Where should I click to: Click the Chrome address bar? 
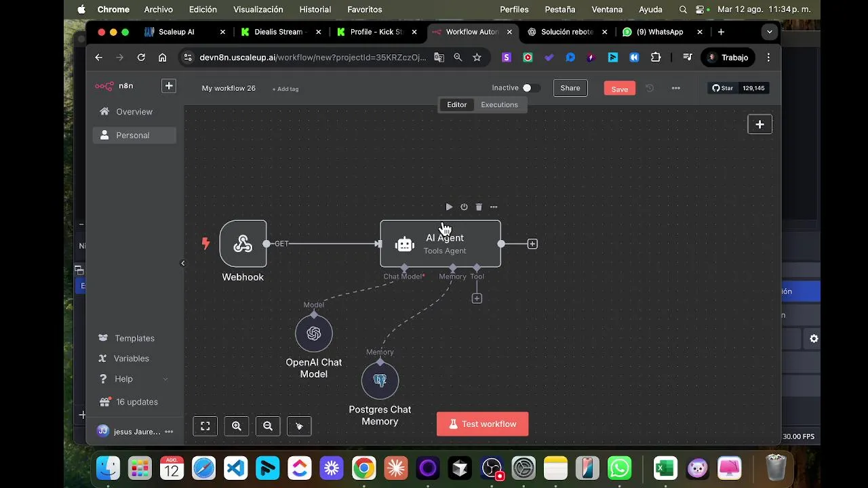(313, 58)
